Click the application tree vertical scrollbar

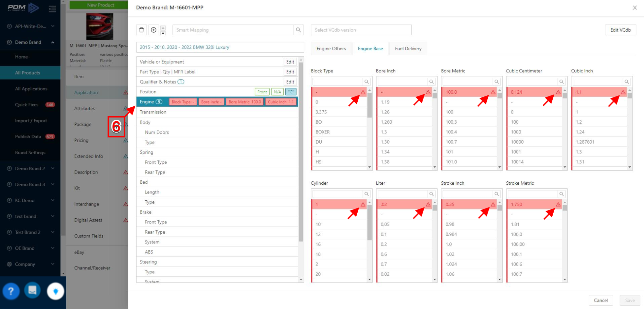[x=301, y=152]
